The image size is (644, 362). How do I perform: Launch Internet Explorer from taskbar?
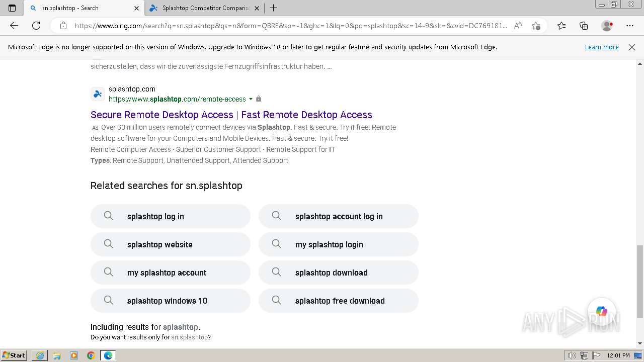40,355
